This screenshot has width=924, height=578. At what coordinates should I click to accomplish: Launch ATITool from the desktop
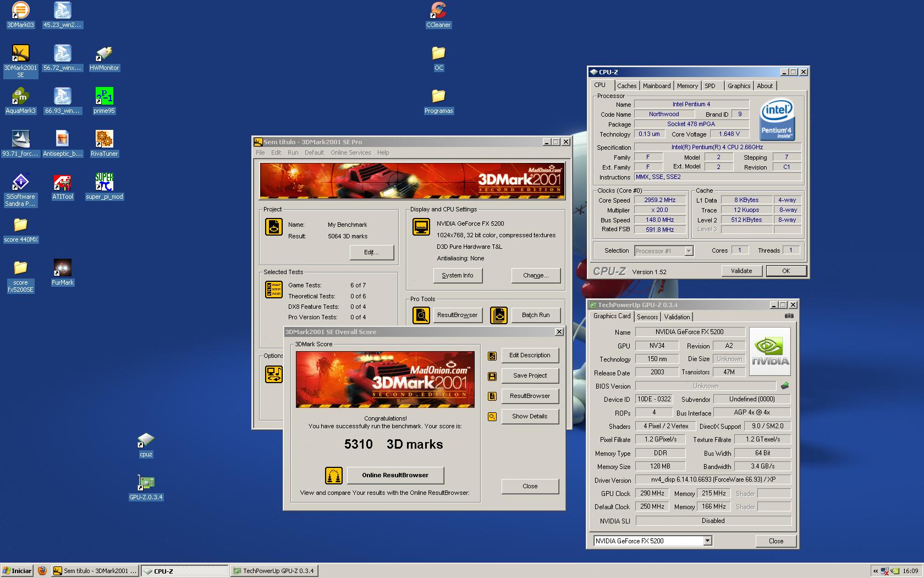[x=62, y=187]
